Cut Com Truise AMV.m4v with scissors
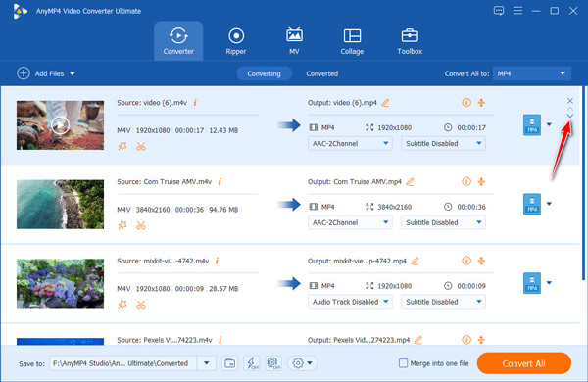The width and height of the screenshot is (588, 382). [141, 225]
